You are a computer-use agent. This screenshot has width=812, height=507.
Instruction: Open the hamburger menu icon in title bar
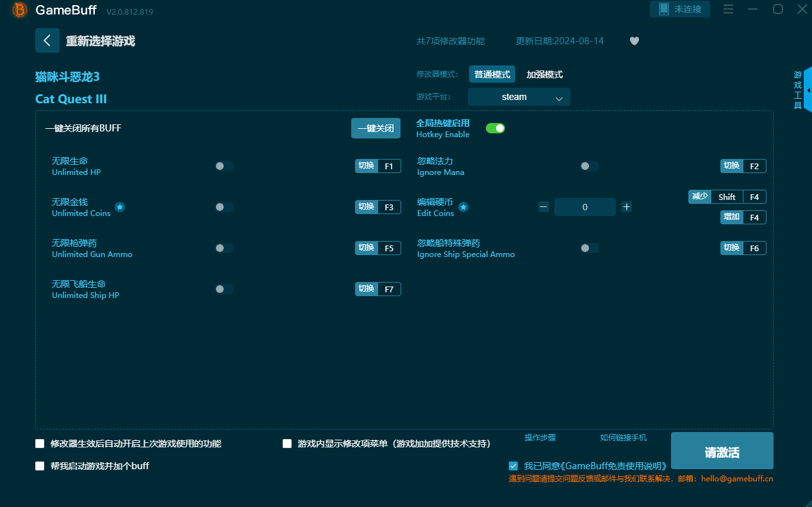[728, 9]
